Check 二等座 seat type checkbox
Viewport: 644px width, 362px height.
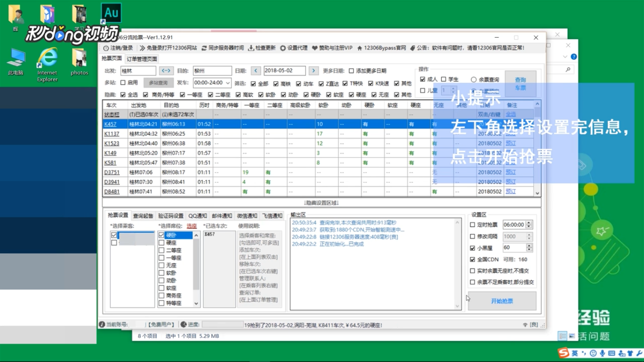(161, 250)
